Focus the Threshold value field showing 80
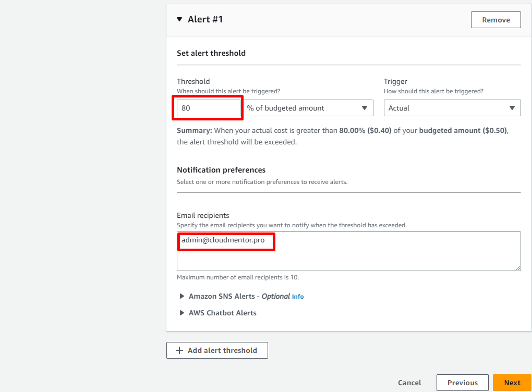 click(x=209, y=108)
